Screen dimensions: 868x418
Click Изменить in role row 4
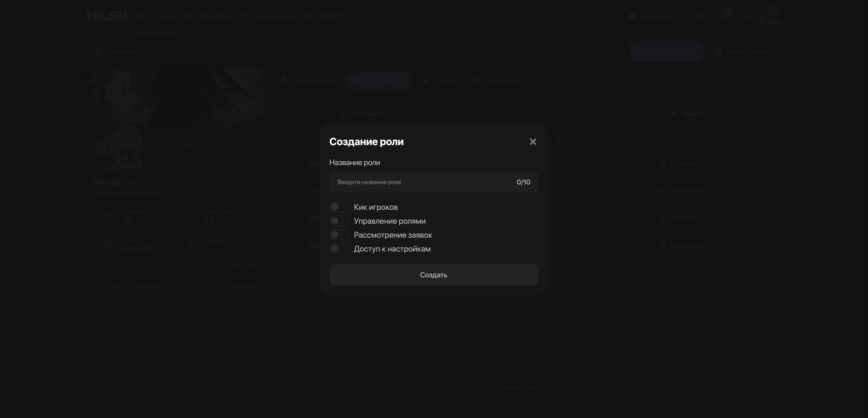682,245
